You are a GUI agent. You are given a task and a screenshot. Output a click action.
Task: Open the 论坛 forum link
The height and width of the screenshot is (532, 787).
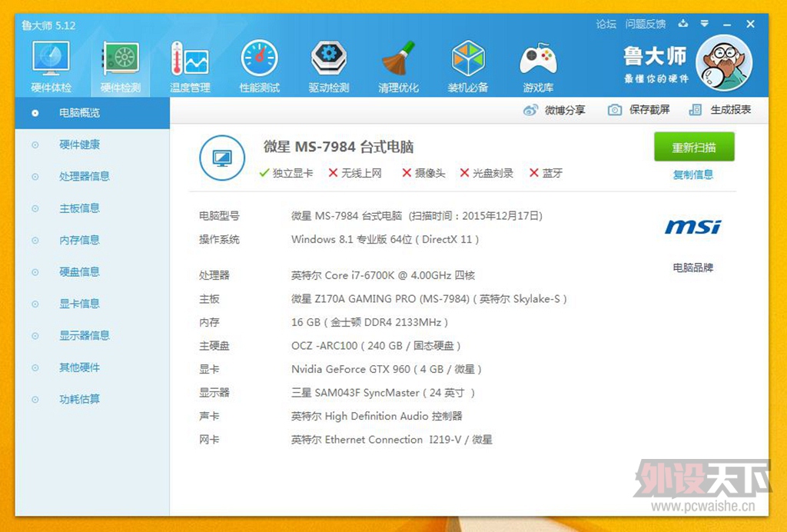point(606,24)
